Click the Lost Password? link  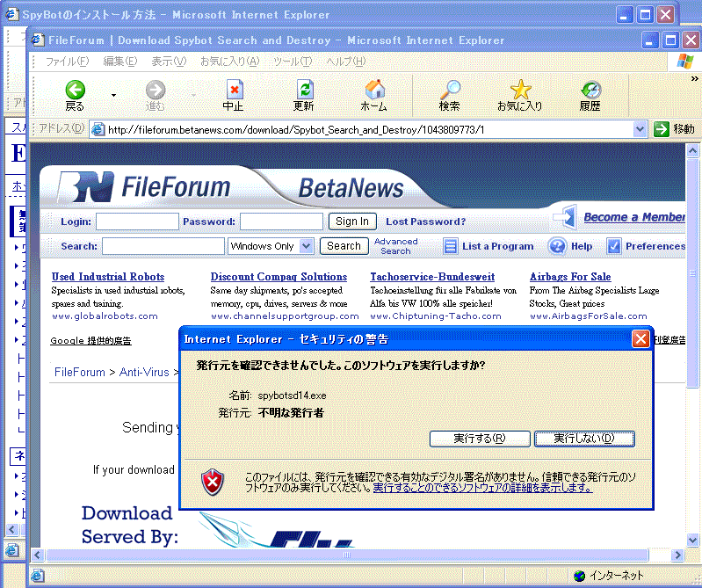click(x=426, y=221)
